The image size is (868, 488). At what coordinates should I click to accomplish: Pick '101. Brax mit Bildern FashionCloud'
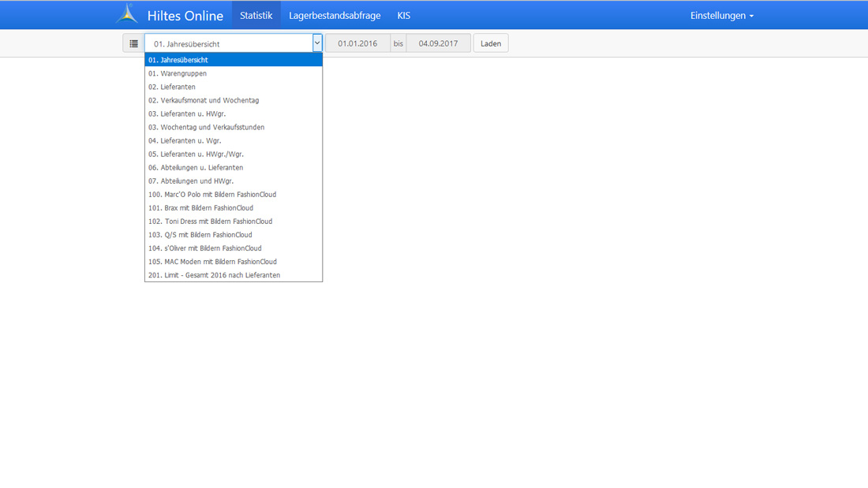[x=200, y=207]
